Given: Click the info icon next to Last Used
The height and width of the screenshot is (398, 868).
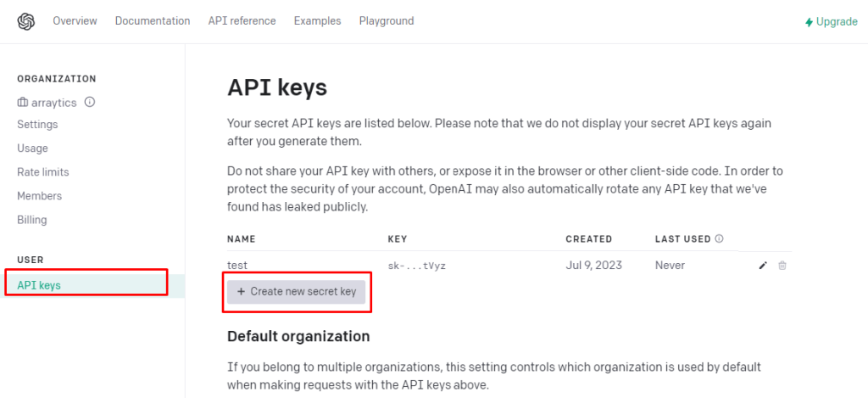Looking at the screenshot, I should pos(719,239).
